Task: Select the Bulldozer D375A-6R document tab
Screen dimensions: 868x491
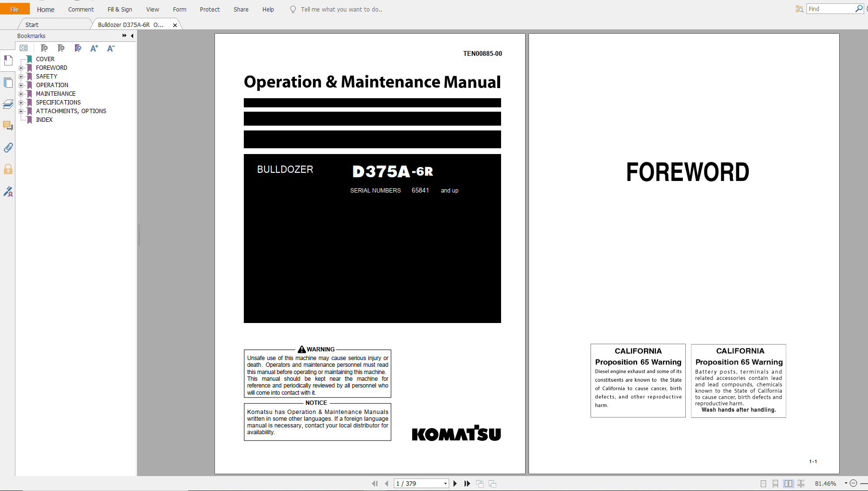Action: click(131, 25)
